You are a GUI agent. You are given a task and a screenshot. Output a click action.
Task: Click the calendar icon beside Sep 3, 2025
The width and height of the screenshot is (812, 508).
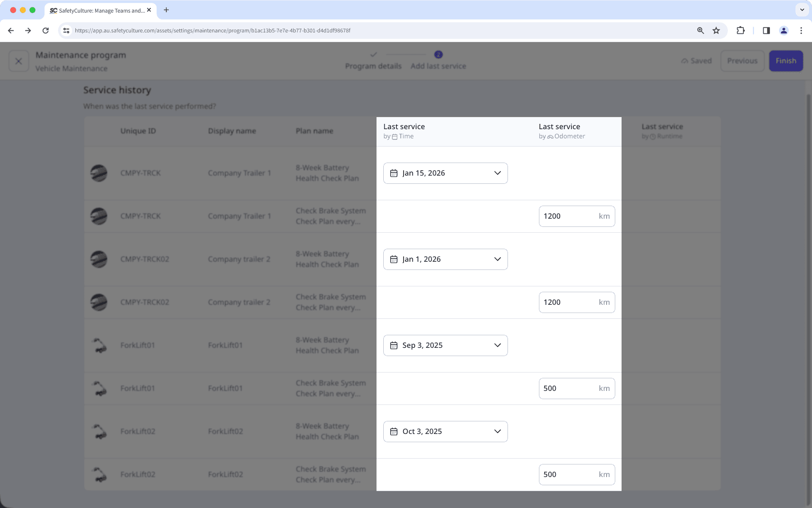[x=393, y=345]
